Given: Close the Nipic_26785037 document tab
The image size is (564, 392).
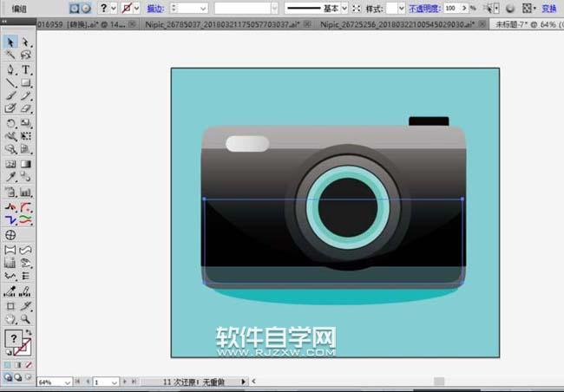Looking at the screenshot, I should pos(307,24).
